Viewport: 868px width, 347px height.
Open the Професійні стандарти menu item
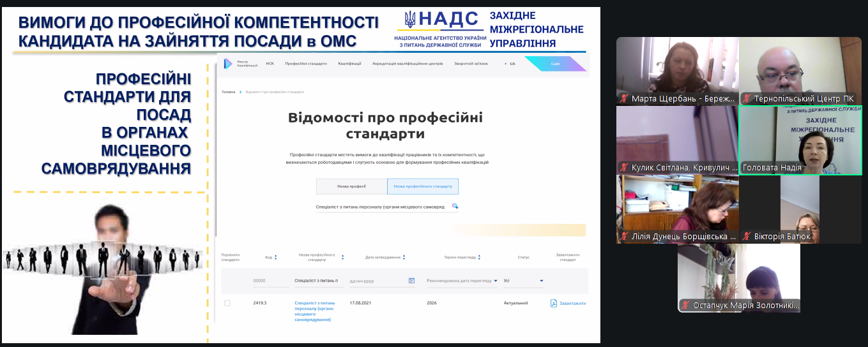click(305, 64)
